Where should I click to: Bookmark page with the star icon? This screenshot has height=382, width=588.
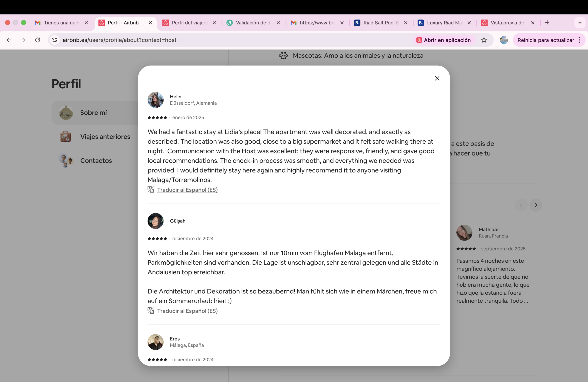[x=484, y=40]
